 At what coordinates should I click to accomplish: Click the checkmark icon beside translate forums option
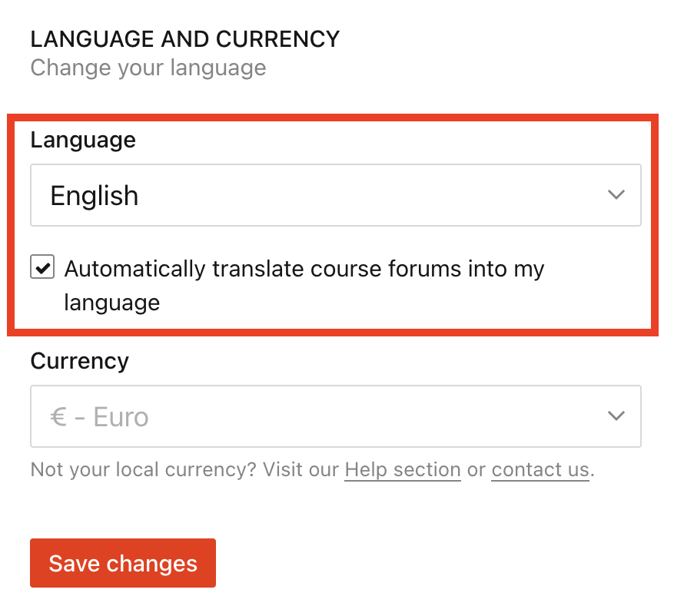(x=42, y=267)
